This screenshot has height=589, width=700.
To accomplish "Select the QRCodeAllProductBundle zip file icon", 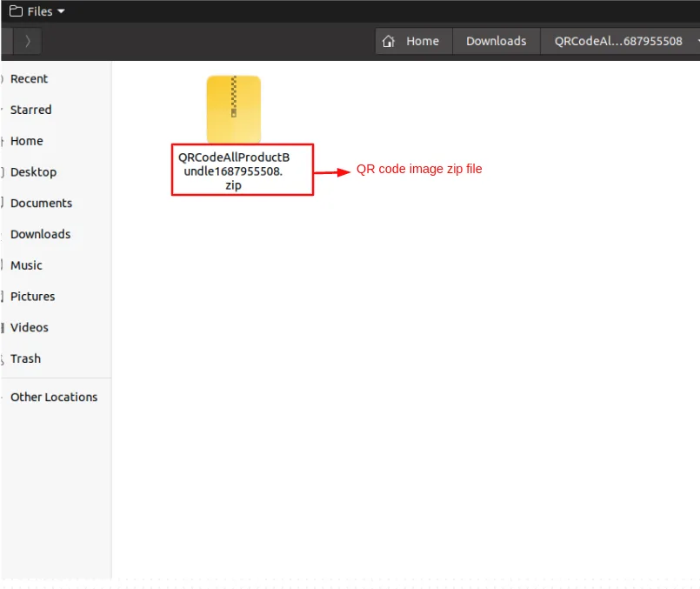I will coord(234,110).
